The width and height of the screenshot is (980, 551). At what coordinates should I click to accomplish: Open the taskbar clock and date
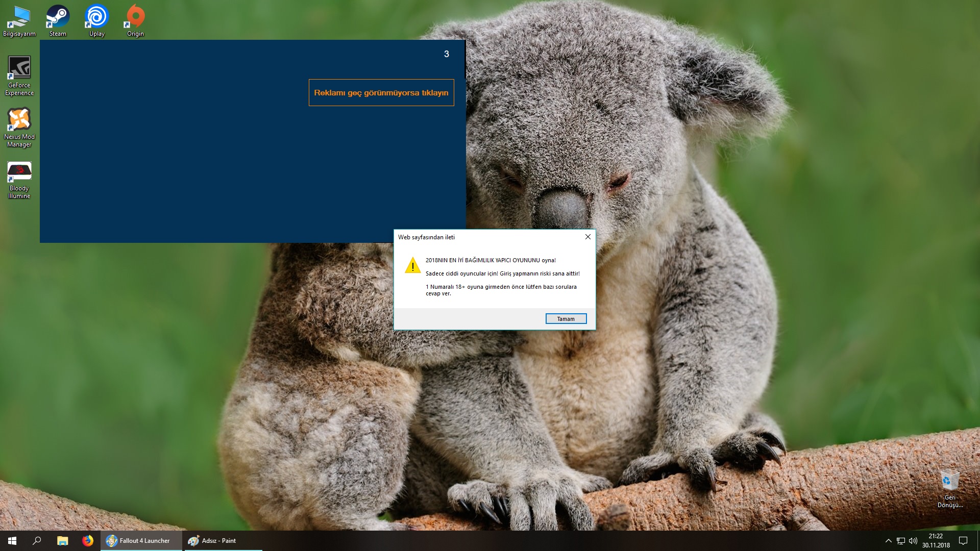tap(936, 541)
